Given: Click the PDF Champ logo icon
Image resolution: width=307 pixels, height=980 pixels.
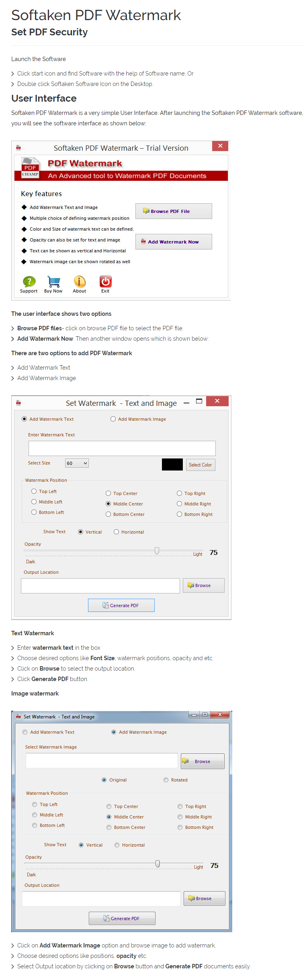Looking at the screenshot, I should (x=31, y=168).
